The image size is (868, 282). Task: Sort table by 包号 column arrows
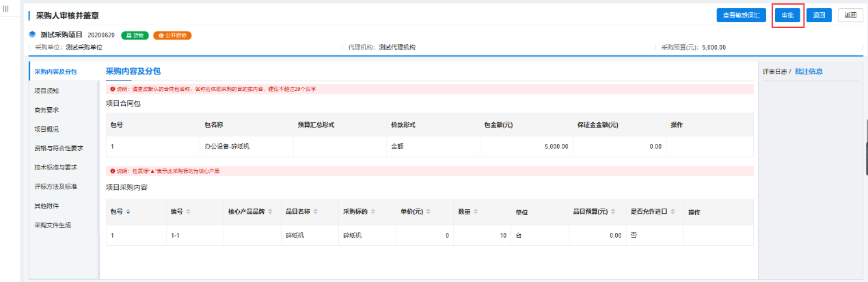[x=128, y=212]
